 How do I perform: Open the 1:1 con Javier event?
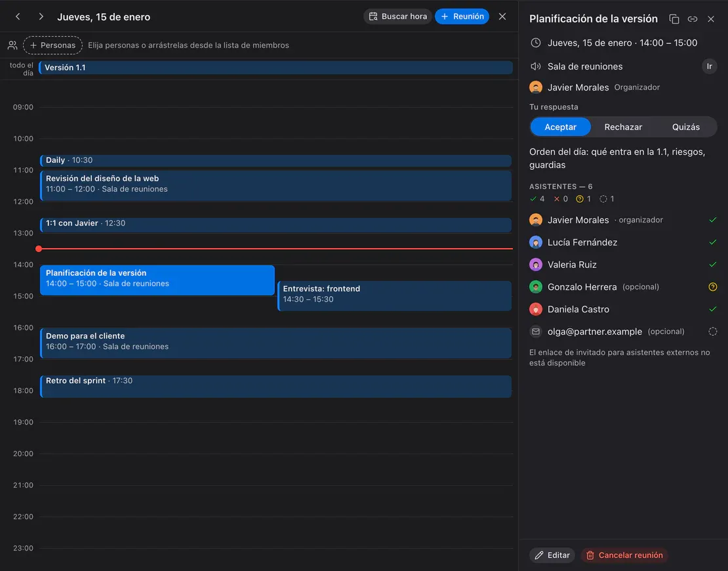coord(275,225)
